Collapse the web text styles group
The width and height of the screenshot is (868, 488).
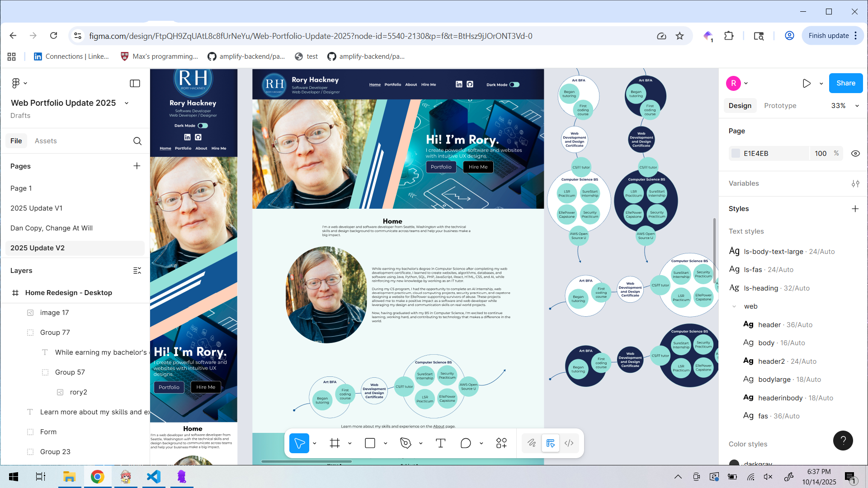click(x=734, y=306)
